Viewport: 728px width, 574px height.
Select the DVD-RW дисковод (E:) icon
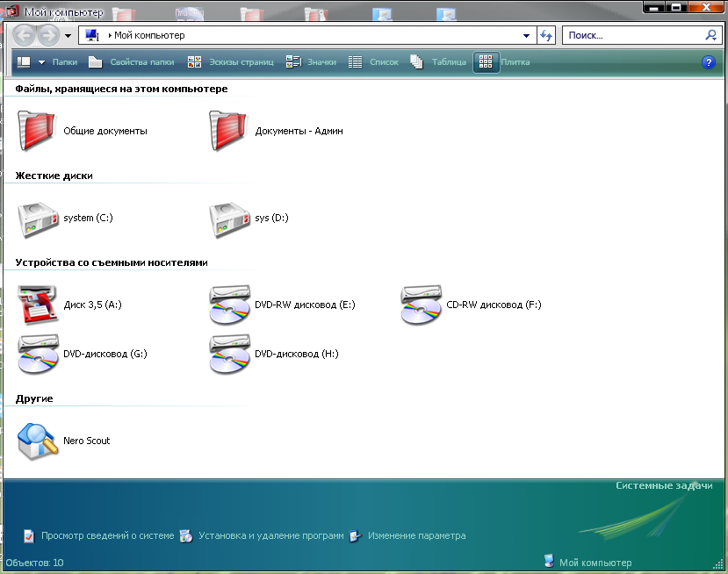tap(229, 305)
